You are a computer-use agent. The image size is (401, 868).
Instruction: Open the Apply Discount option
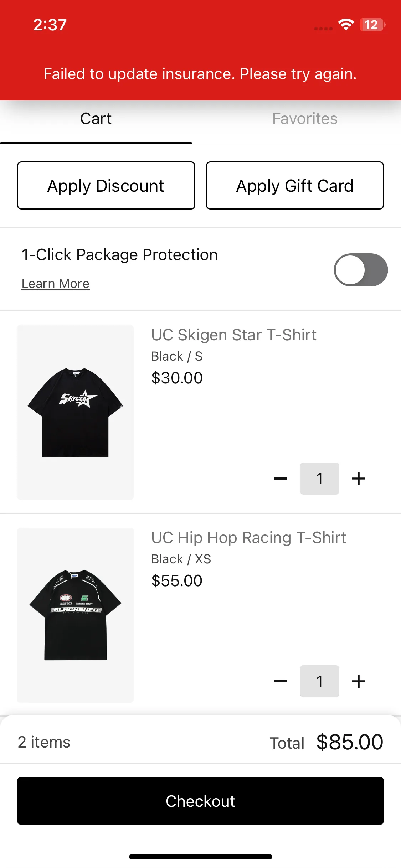[106, 185]
